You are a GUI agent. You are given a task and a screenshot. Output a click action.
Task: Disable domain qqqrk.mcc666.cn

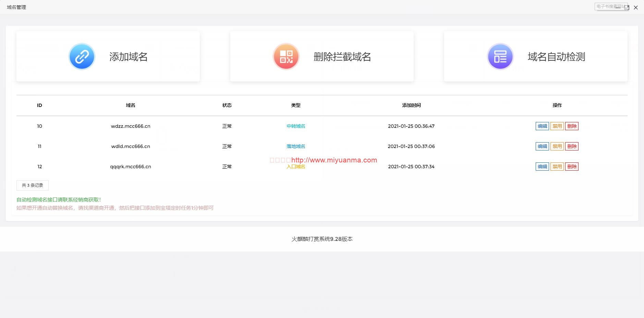pyautogui.click(x=557, y=167)
